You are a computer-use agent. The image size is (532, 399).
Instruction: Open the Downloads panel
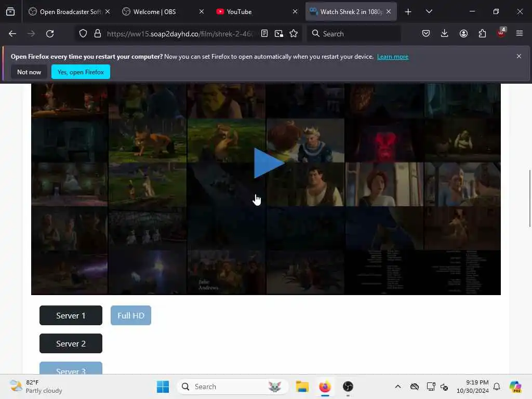coord(445,34)
